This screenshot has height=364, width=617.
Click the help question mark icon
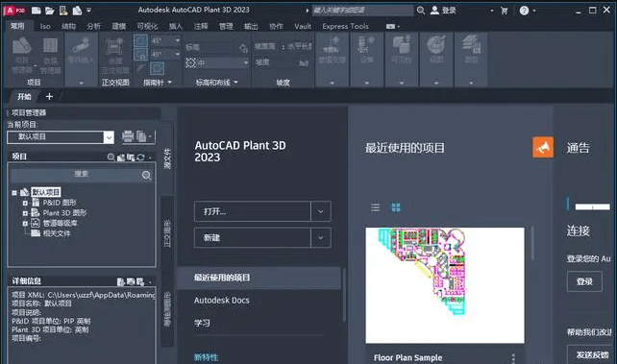coord(524,11)
